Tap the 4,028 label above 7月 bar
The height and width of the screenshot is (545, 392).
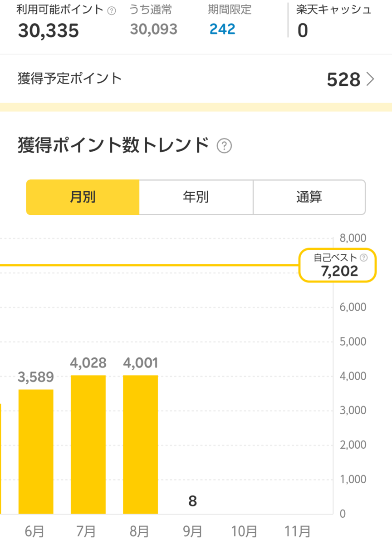pos(88,363)
